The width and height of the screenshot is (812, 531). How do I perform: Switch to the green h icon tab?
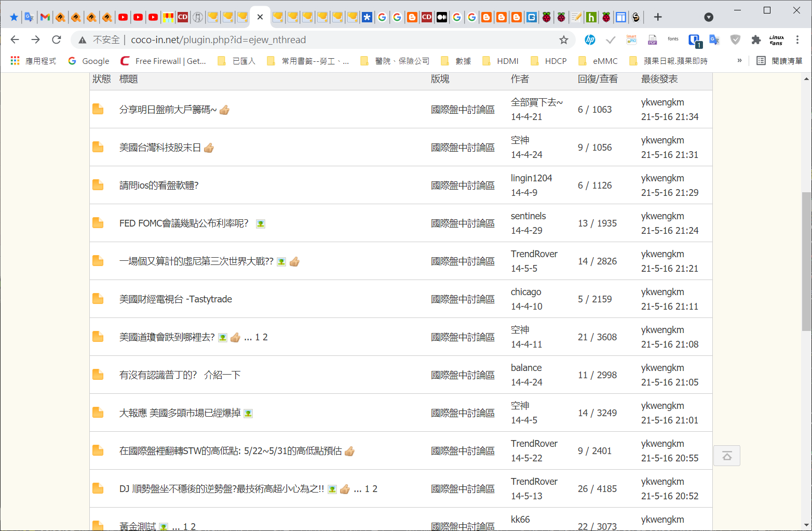pos(591,17)
